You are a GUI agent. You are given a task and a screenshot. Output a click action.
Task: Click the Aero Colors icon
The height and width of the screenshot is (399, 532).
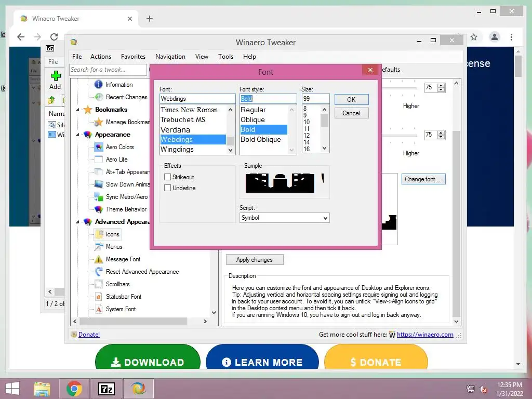[99, 147]
